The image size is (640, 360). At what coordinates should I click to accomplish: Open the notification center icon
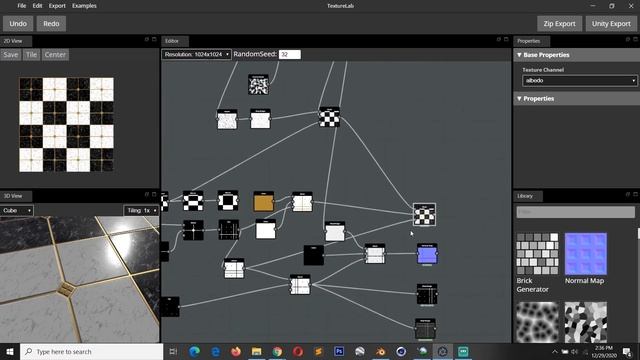(627, 351)
